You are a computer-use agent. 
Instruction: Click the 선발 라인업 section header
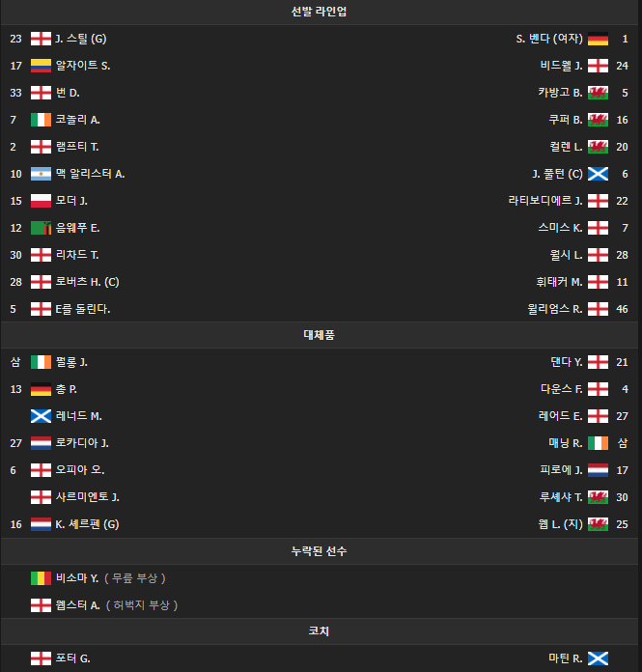(x=320, y=12)
